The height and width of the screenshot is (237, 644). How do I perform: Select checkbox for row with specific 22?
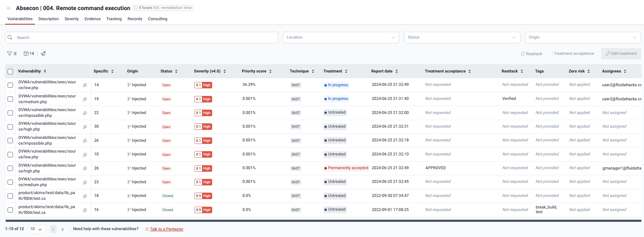(10, 113)
